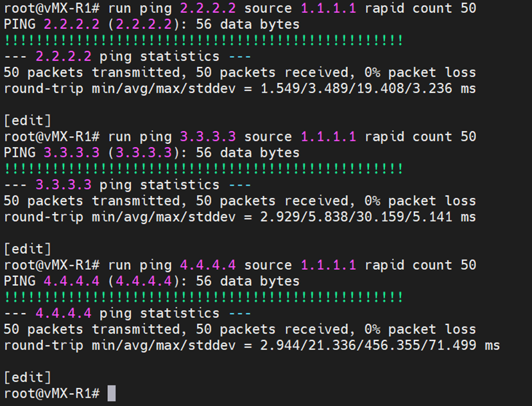Click the round-trip line showing 2.929/5.838/30.159/5.141 ms
The width and height of the screenshot is (532, 406).
tap(240, 217)
